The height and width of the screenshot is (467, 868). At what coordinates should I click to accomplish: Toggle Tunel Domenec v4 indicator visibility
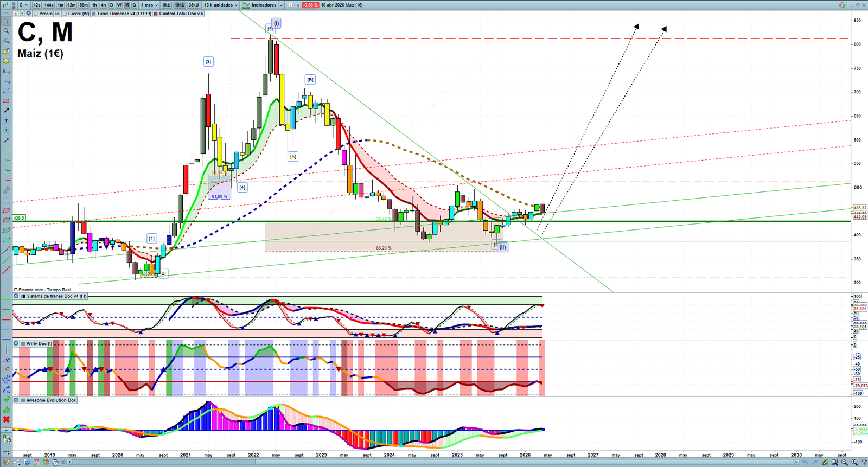click(x=94, y=14)
